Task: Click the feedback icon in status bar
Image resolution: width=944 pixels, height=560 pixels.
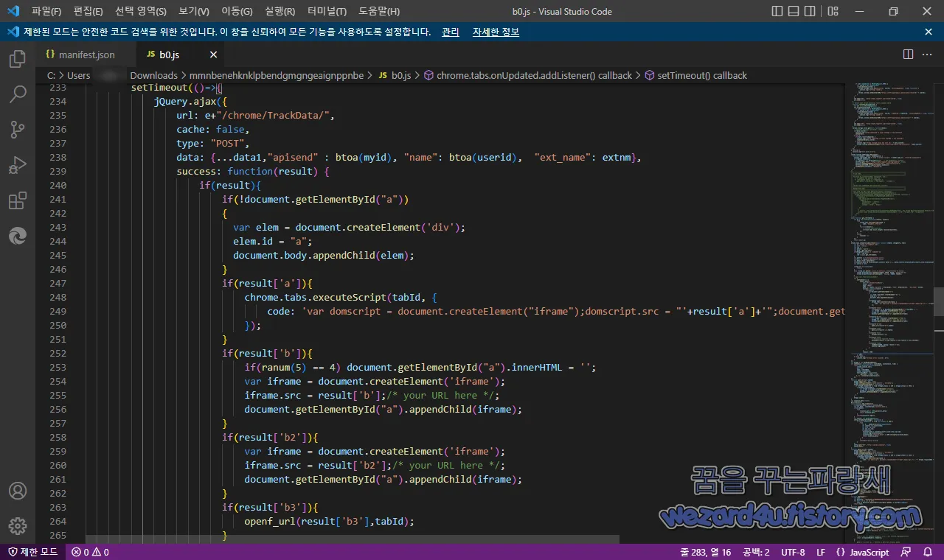Action: click(906, 552)
